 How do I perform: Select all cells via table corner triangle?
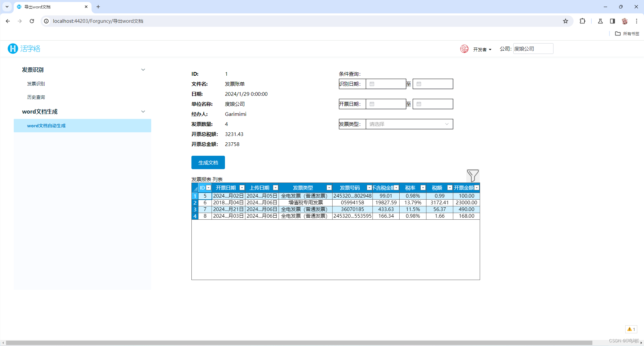pyautogui.click(x=195, y=188)
